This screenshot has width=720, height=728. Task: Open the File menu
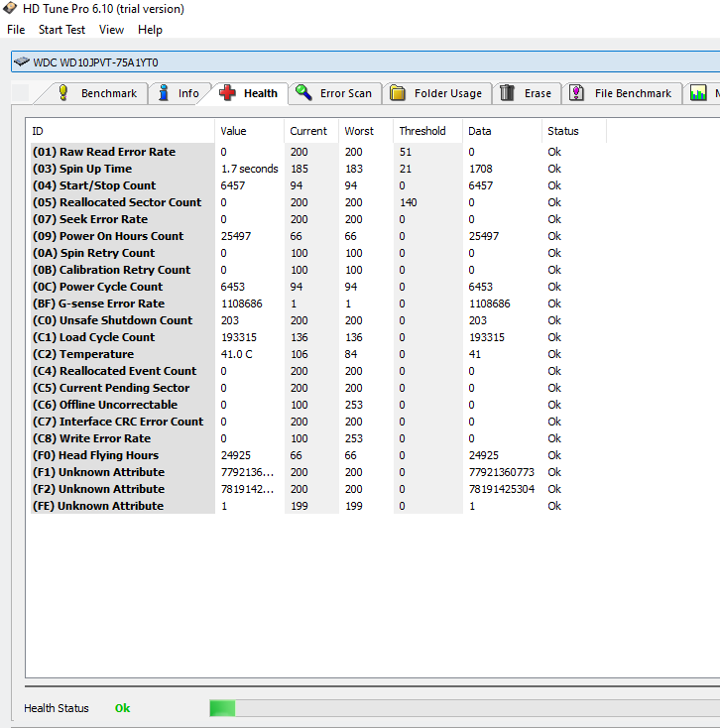16,30
